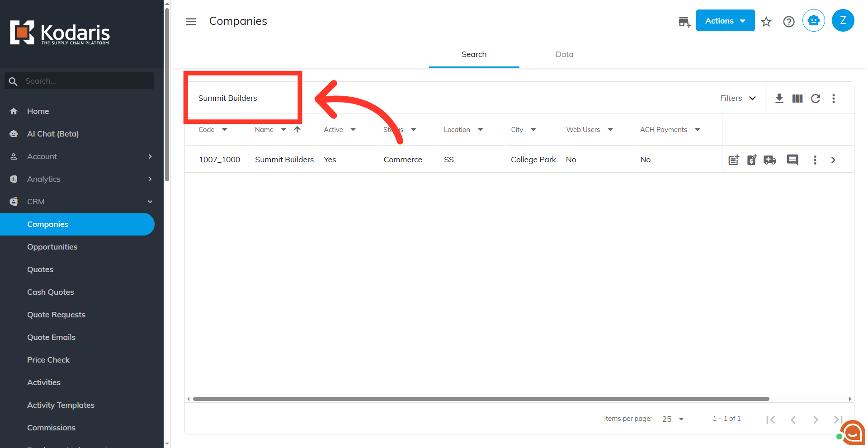Expand the Filters dropdown

pos(738,98)
